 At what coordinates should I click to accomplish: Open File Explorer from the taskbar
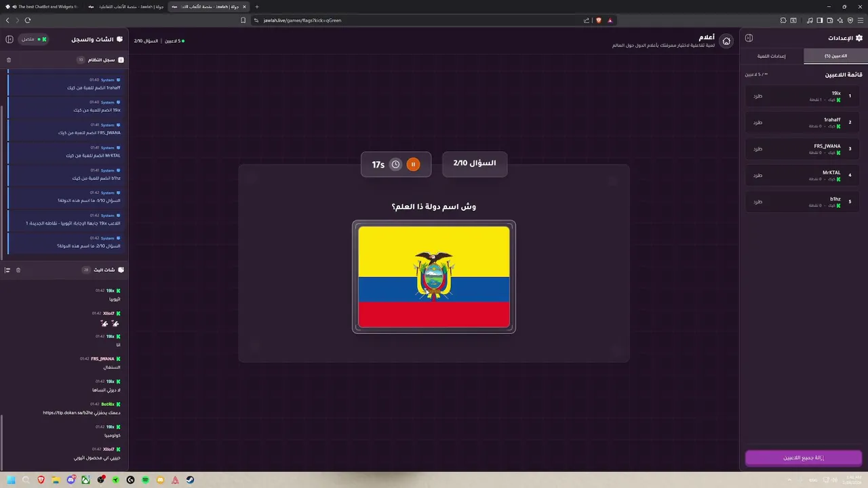(56, 480)
